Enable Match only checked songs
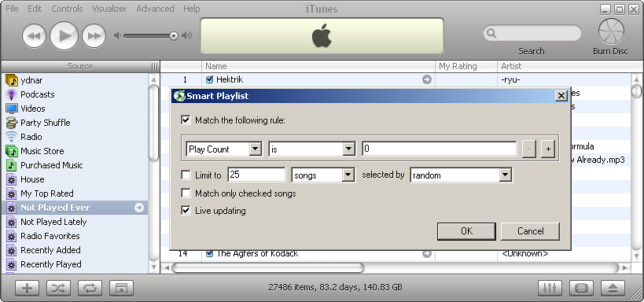Screen dimensions: 644x302 186,193
